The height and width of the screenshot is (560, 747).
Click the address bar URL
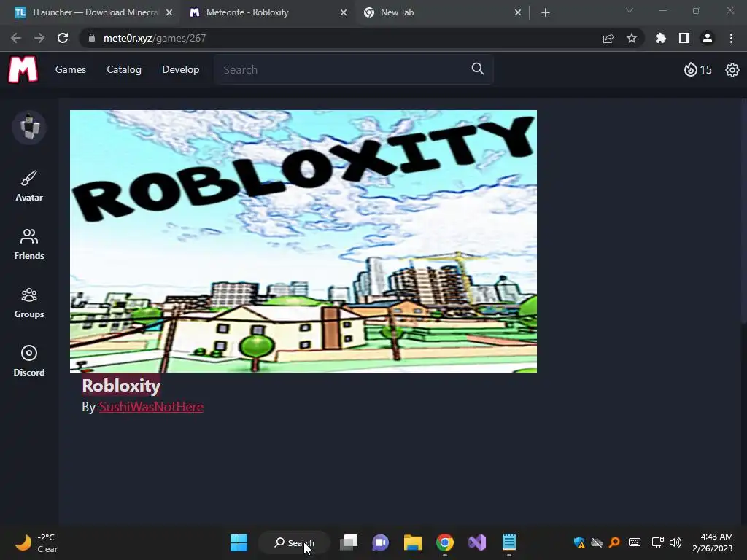[x=155, y=38]
